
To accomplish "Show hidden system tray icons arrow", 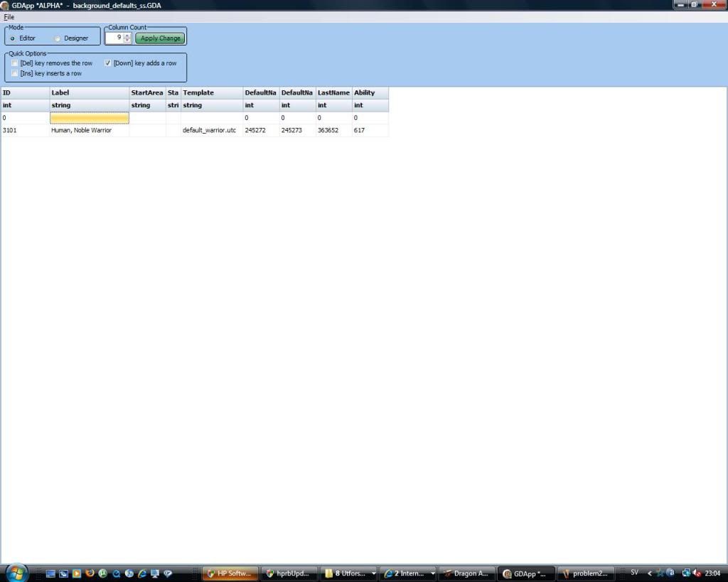I will click(x=650, y=573).
